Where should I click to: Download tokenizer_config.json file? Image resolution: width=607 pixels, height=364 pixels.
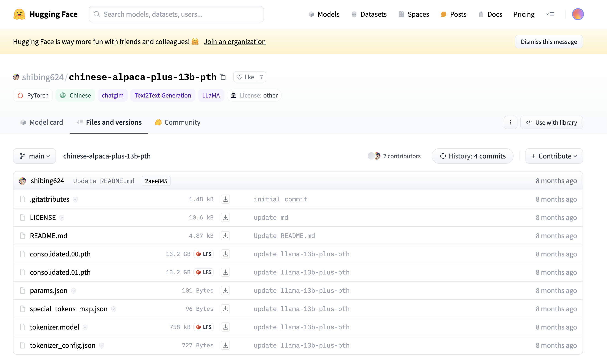(225, 345)
